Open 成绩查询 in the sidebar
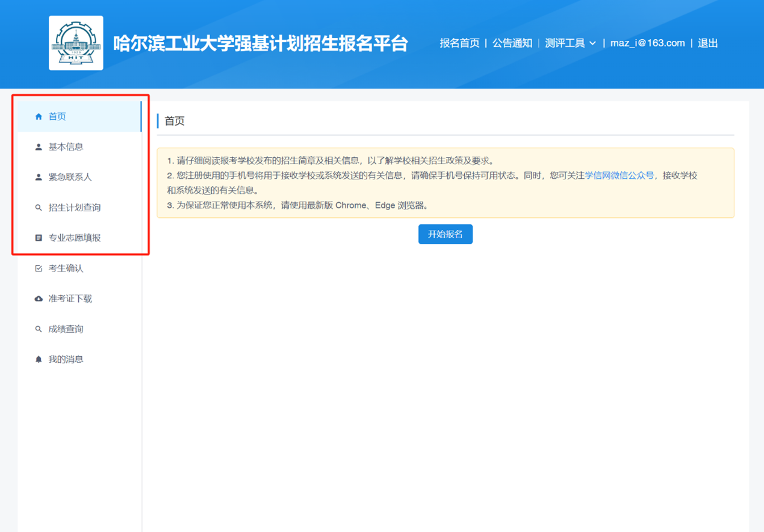Viewport: 764px width, 532px height. (79, 329)
